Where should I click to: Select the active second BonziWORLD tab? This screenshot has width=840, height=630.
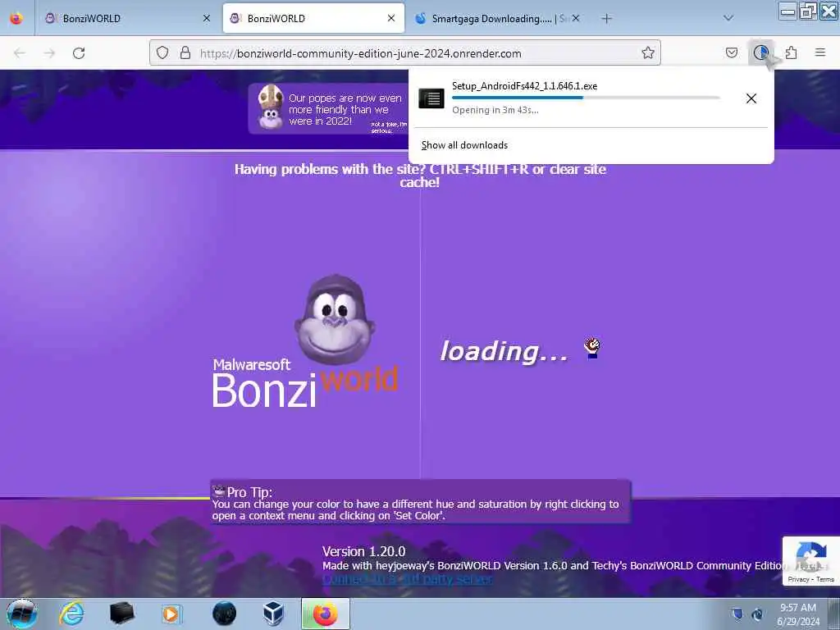(313, 18)
